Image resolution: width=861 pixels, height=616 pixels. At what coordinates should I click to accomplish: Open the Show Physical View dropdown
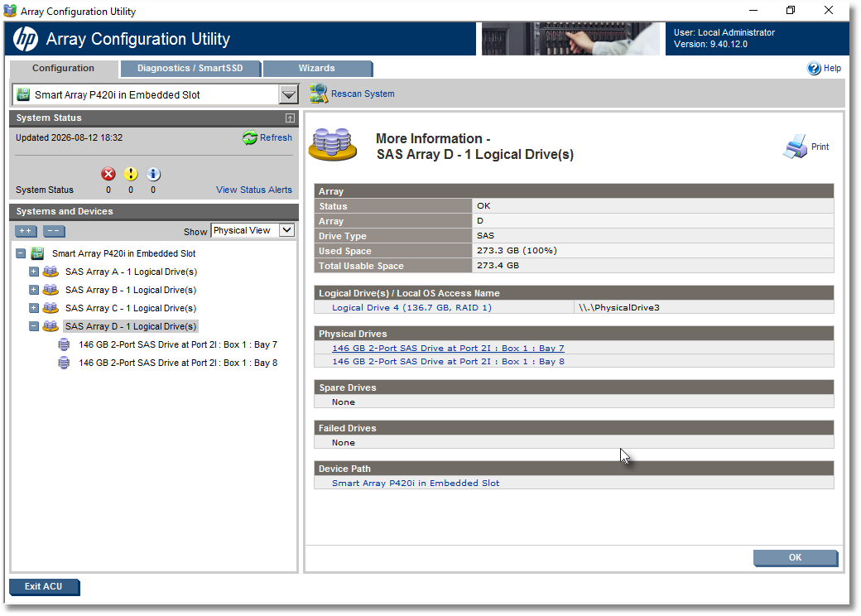tap(286, 230)
